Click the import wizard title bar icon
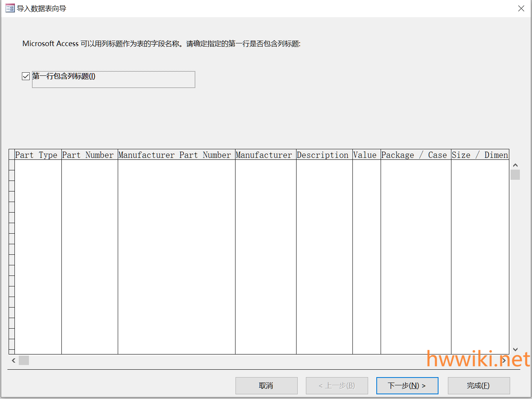 pos(10,8)
